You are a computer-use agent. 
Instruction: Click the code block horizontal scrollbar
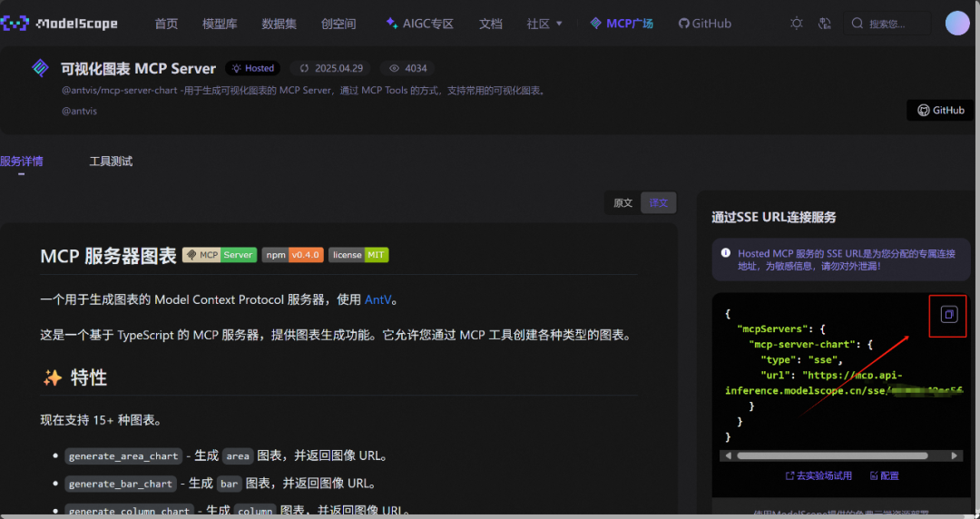(x=832, y=455)
